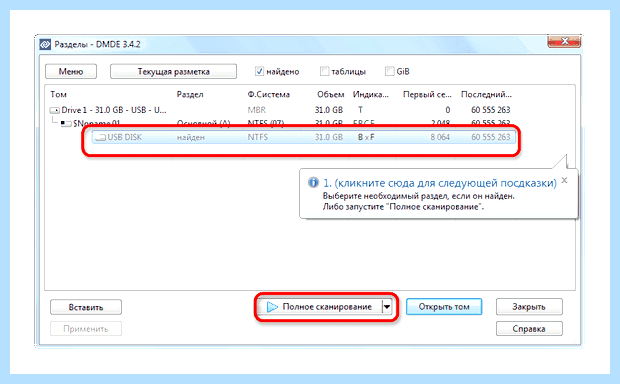Click the найден status of USB DISK
The height and width of the screenshot is (384, 620).
pyautogui.click(x=191, y=138)
